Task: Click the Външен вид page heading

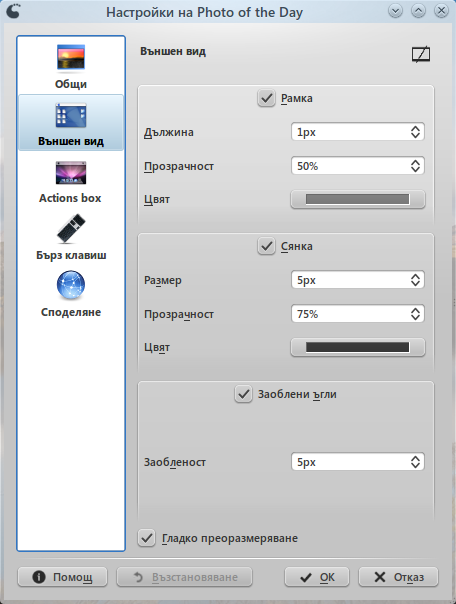Action: [x=173, y=51]
